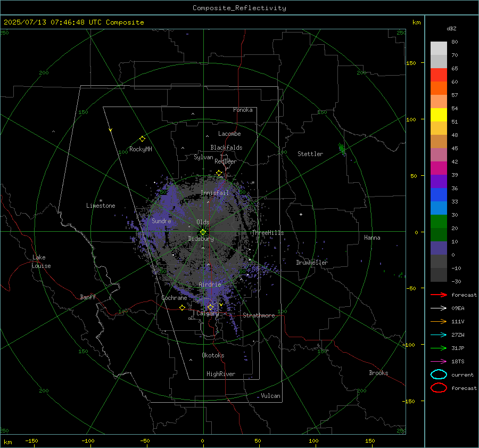The image size is (479, 448).
Task: Click the Hanna city label
Action: 372,238
